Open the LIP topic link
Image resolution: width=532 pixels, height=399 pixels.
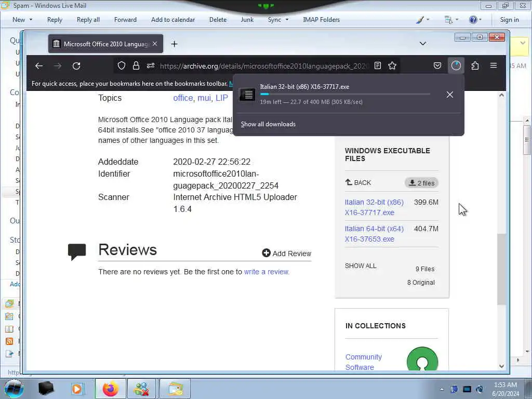click(x=221, y=98)
